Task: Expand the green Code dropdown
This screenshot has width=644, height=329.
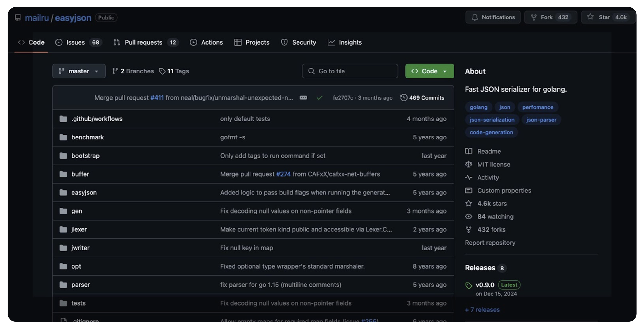Action: click(429, 71)
